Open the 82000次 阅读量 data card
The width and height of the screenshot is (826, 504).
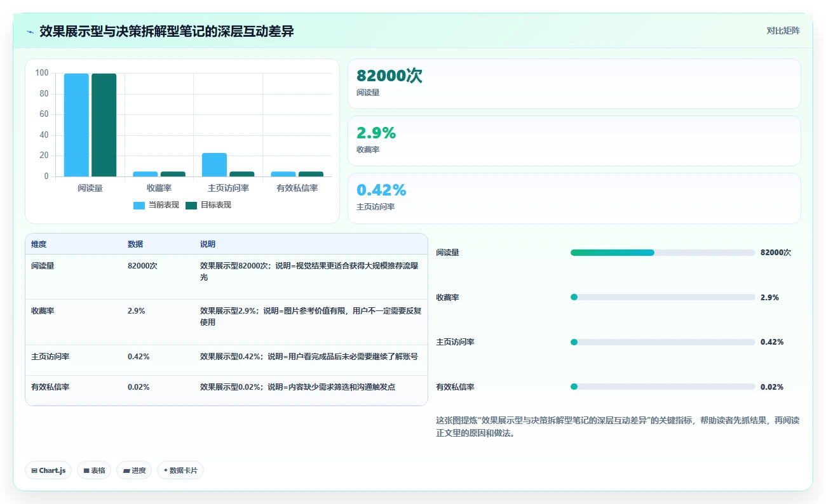tap(574, 84)
